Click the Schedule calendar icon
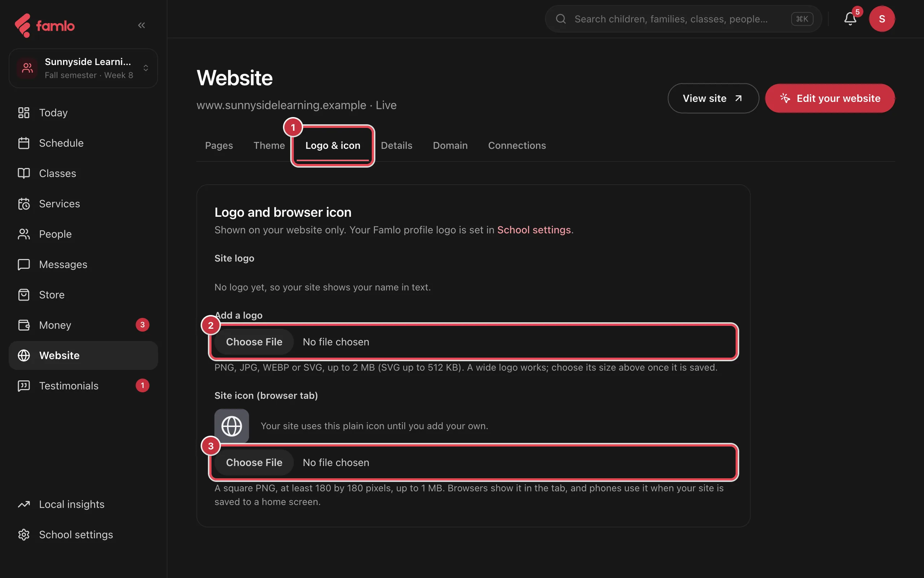This screenshot has height=578, width=924. tap(24, 143)
